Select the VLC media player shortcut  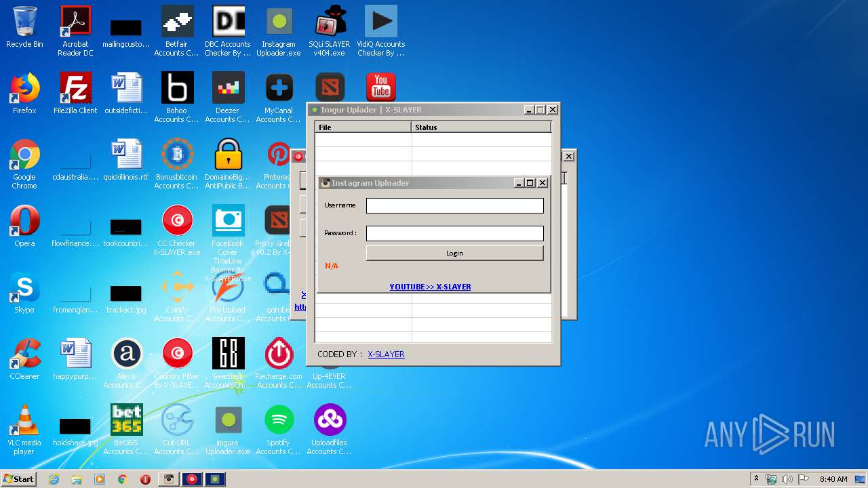pyautogui.click(x=24, y=430)
